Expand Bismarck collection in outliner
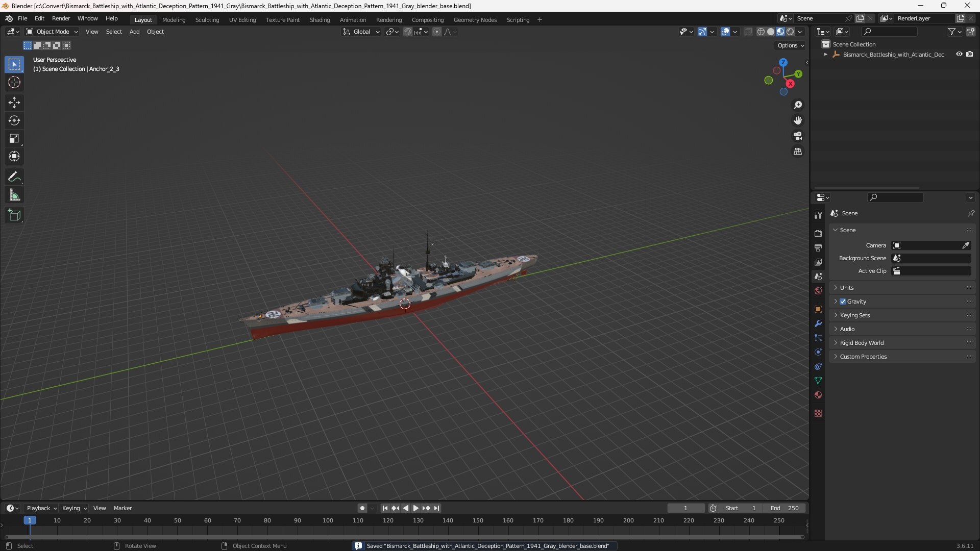980x551 pixels. (x=825, y=55)
